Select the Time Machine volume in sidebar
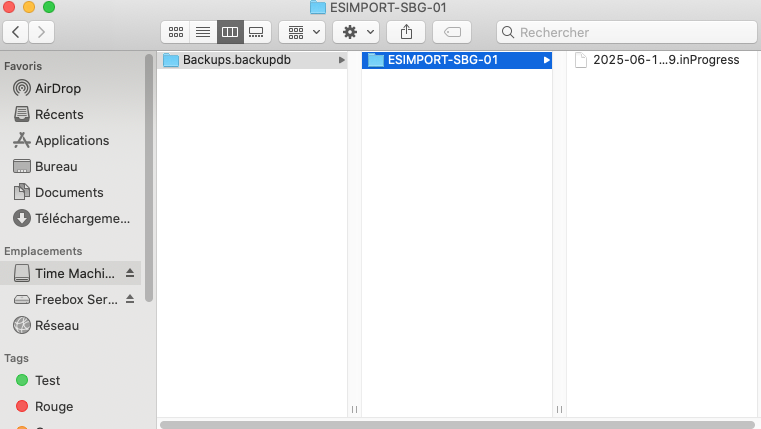 tap(71, 273)
